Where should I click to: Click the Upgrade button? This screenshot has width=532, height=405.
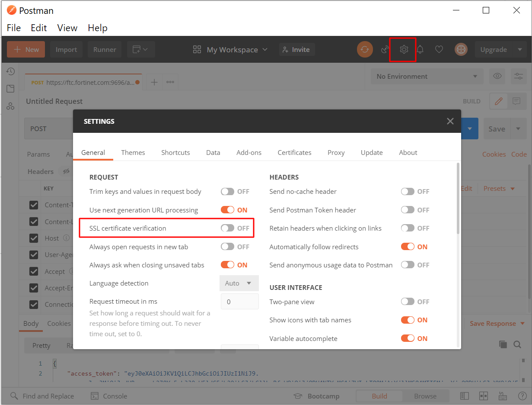[493, 49]
